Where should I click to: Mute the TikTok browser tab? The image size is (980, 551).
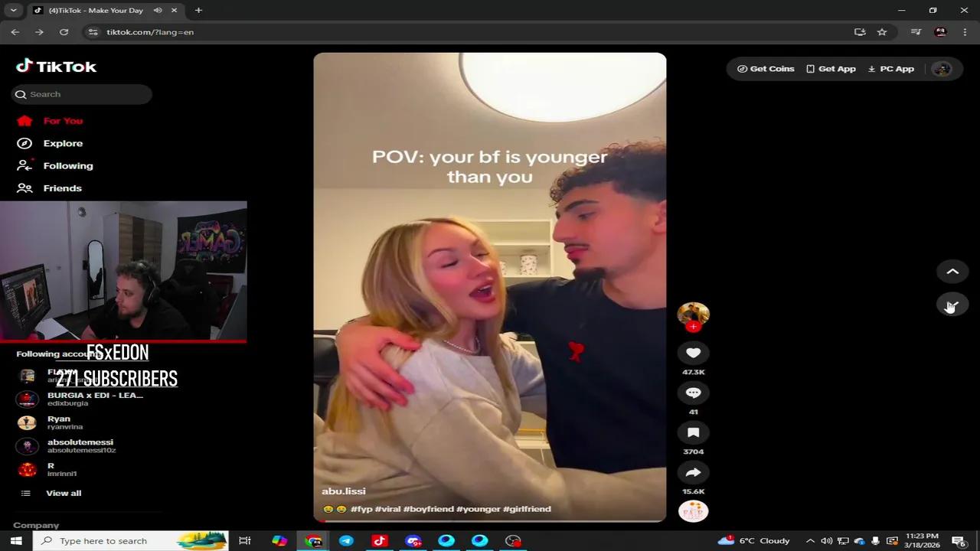point(159,10)
